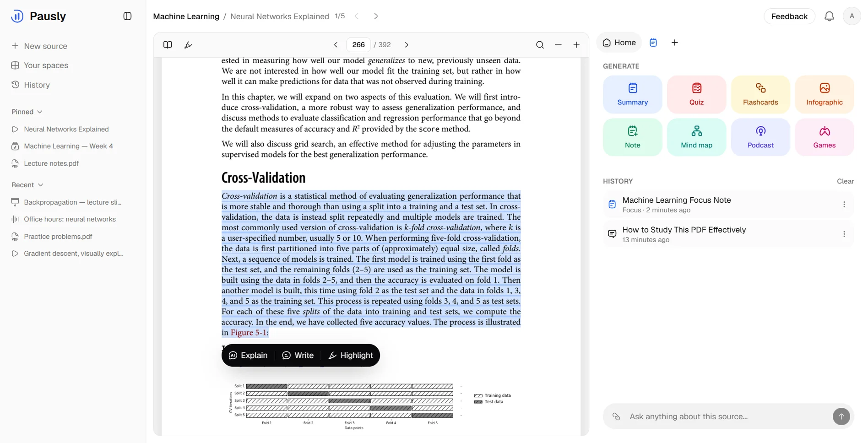Open options for How to Study This PDF
This screenshot has height=443, width=868.
coord(844,234)
